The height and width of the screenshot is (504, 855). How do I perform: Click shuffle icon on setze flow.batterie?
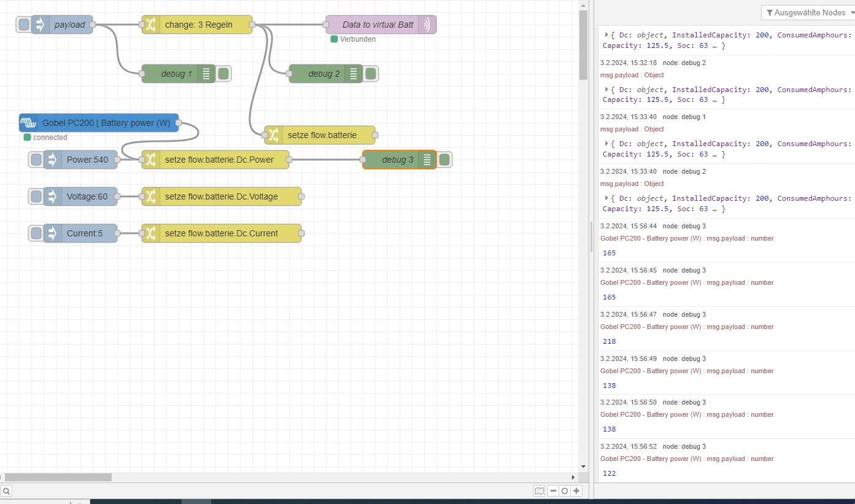pos(274,135)
